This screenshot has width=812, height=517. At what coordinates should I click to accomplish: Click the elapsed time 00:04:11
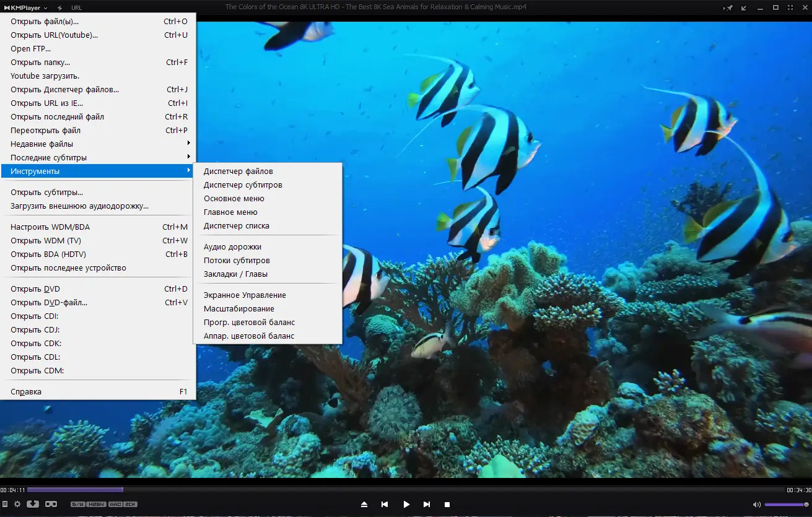click(12, 490)
